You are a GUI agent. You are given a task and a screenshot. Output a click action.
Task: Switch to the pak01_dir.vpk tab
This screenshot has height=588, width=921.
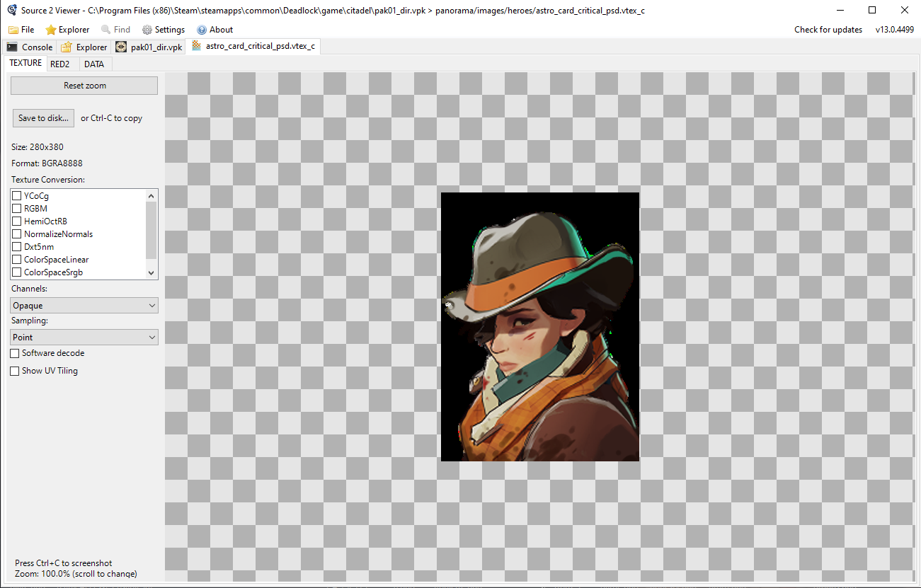point(149,47)
